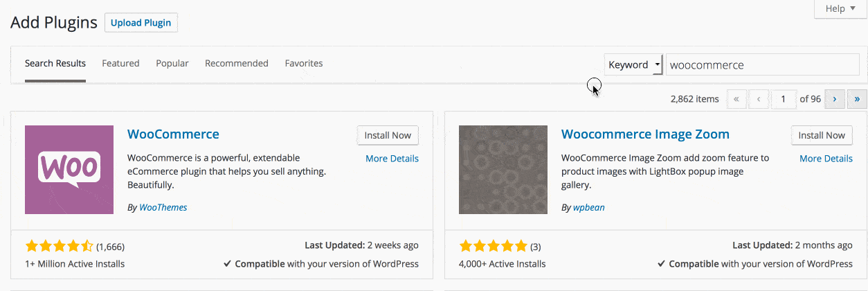This screenshot has width=868, height=291.
Task: Click the WooCommerce star rating
Action: [x=59, y=246]
